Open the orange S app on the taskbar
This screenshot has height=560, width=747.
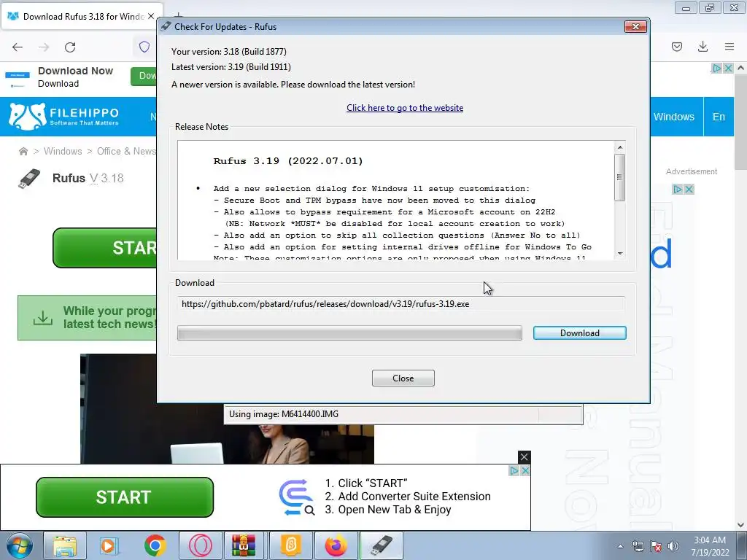[x=290, y=545]
